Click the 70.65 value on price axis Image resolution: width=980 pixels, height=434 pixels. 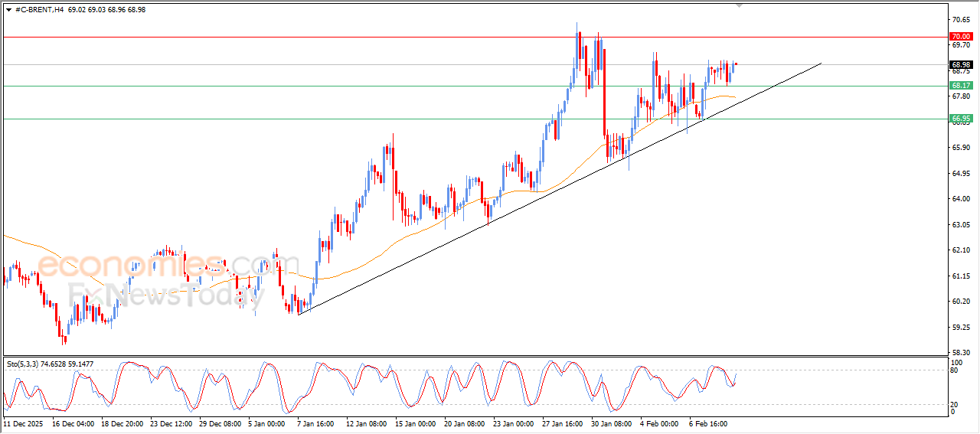959,19
